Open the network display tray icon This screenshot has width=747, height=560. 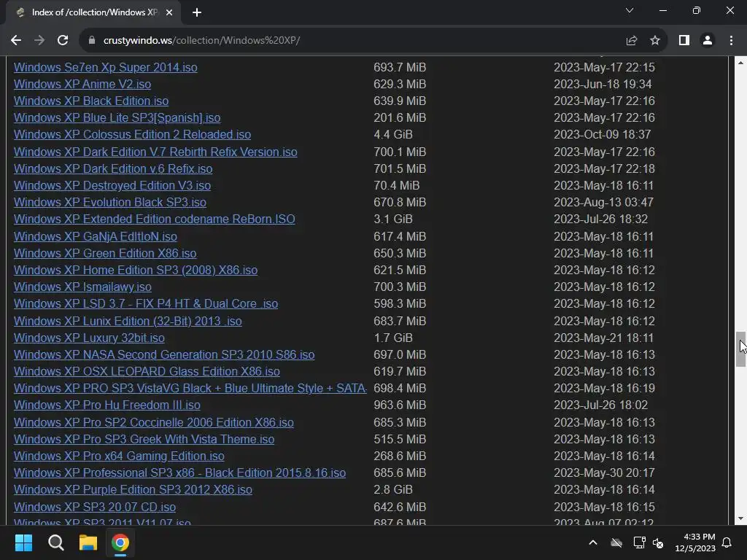pyautogui.click(x=639, y=542)
